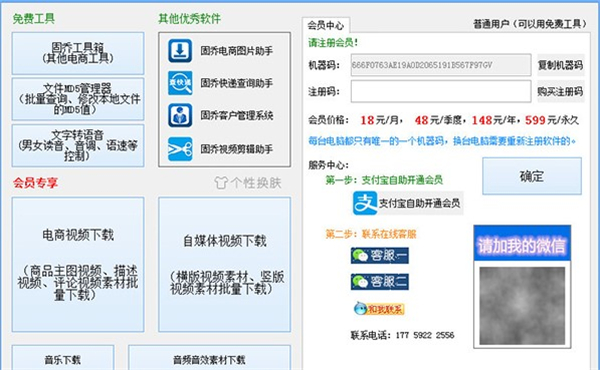Click the QQ 和我联系 icon
Image resolution: width=600 pixels, height=370 pixels.
379,308
